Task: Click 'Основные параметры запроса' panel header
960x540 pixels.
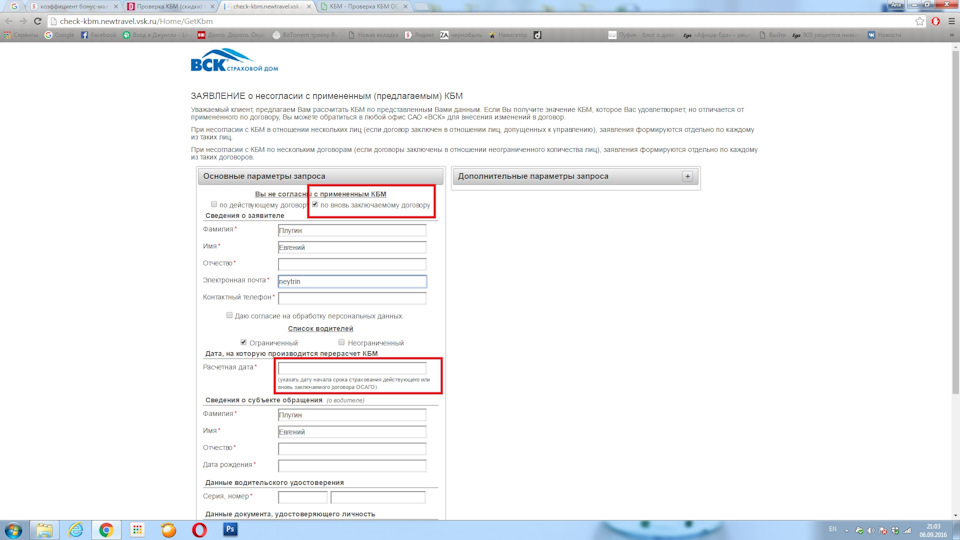Action: pos(320,176)
